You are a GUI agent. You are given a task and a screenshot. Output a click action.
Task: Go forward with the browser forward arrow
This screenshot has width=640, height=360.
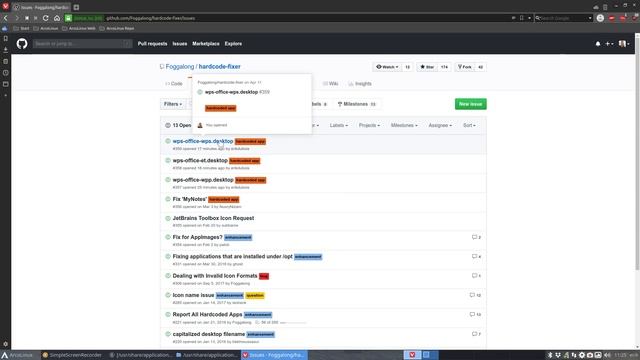[x=16, y=18]
